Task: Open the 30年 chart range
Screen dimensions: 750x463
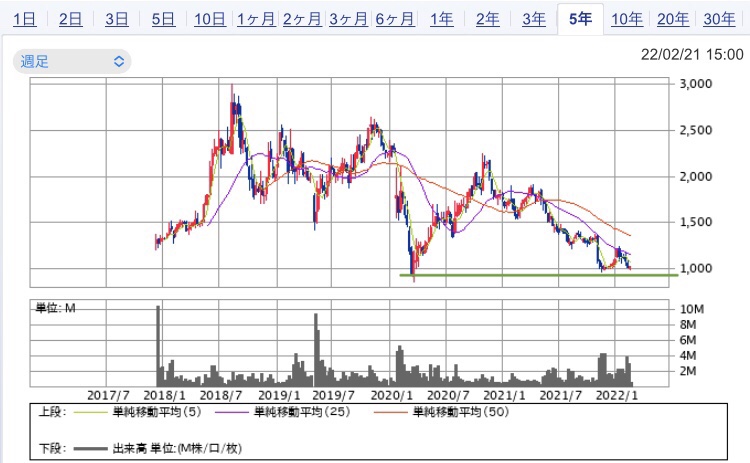Action: (719, 19)
